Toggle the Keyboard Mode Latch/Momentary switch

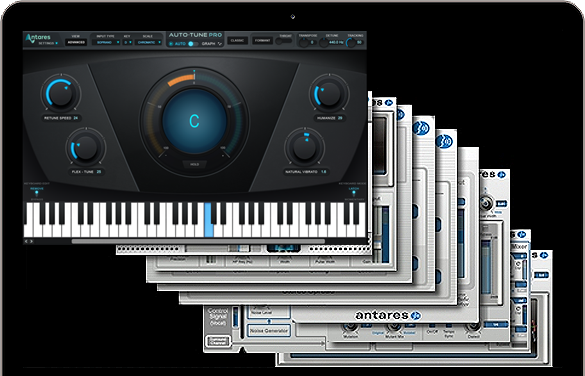[354, 194]
